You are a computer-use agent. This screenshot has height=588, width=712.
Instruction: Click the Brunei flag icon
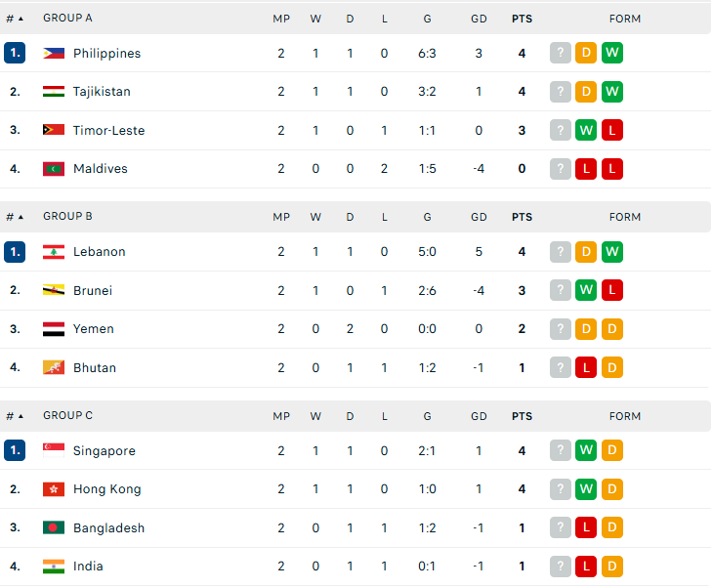click(x=54, y=290)
